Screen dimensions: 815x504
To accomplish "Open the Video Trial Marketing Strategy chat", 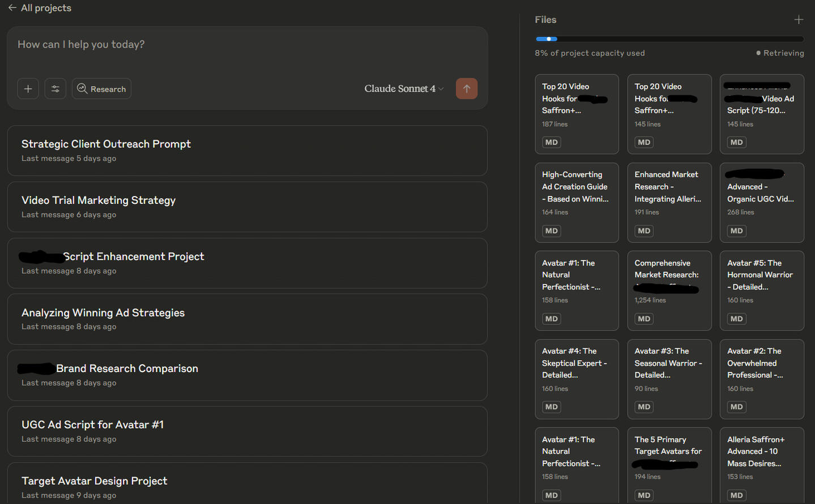I will click(247, 207).
